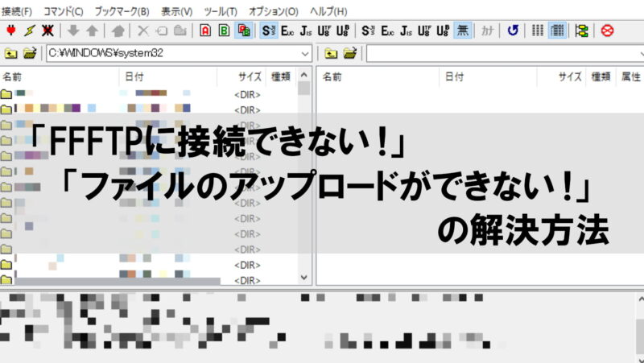Viewport: 644px width, 363px height.
Task: Click the red Abort transfer icon
Action: tap(607, 31)
